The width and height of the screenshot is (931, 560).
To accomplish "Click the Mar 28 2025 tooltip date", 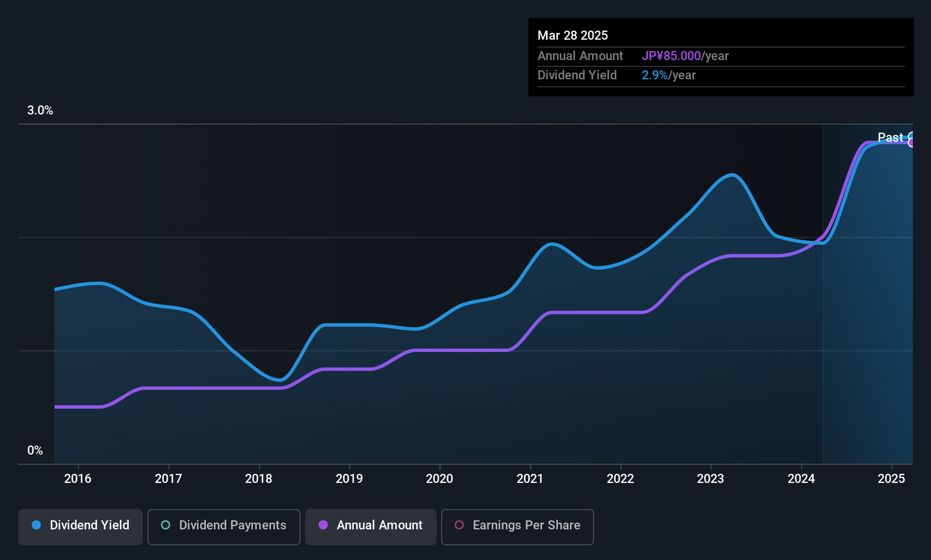I will tap(573, 36).
